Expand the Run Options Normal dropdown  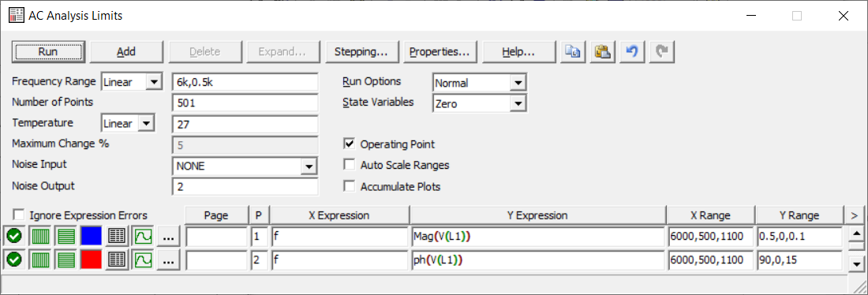[x=478, y=83]
